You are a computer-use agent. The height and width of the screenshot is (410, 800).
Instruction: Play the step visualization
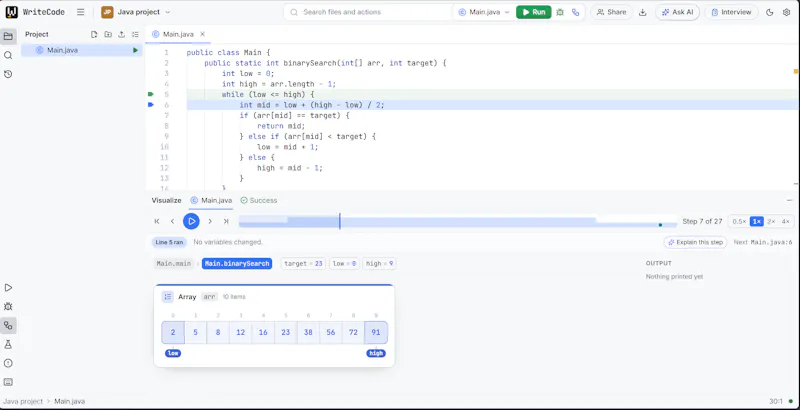(x=191, y=221)
